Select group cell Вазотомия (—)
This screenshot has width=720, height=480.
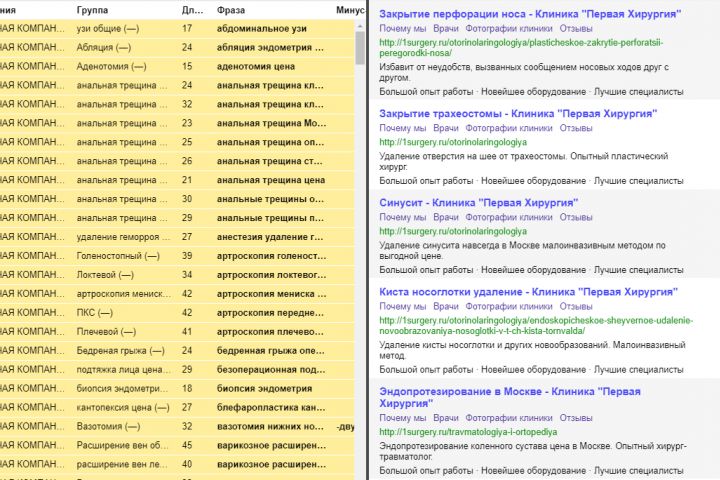coord(108,426)
